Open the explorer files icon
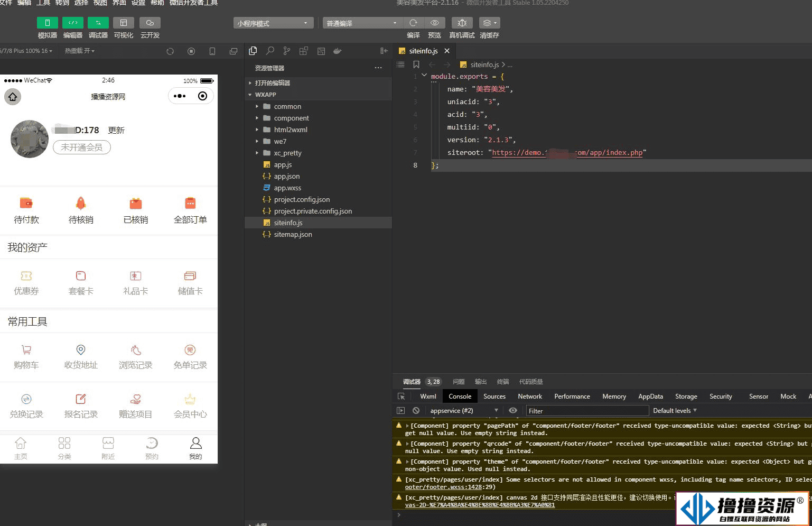 (x=253, y=51)
